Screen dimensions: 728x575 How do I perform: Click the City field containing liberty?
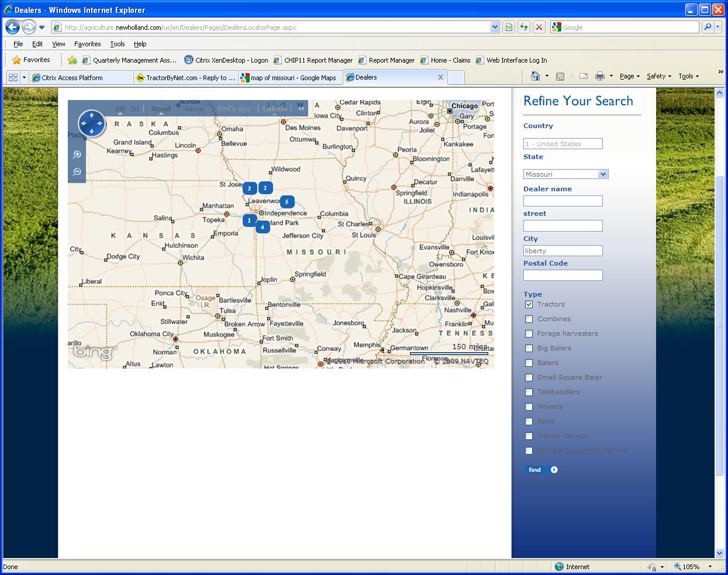[x=563, y=251]
